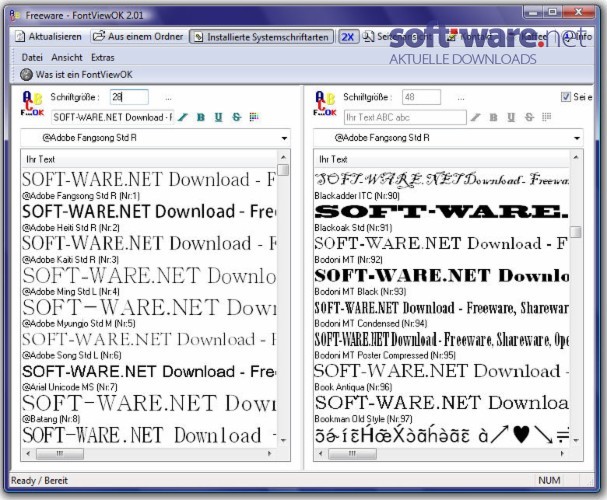Image resolution: width=607 pixels, height=500 pixels.
Task: Click the left list horizontal scrollbar thumb
Action: point(60,453)
